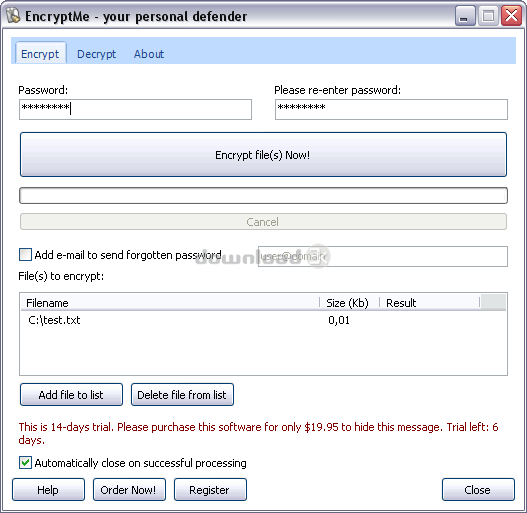Uncheck Automatically close on successful processing
This screenshot has width=527, height=513.
[26, 463]
